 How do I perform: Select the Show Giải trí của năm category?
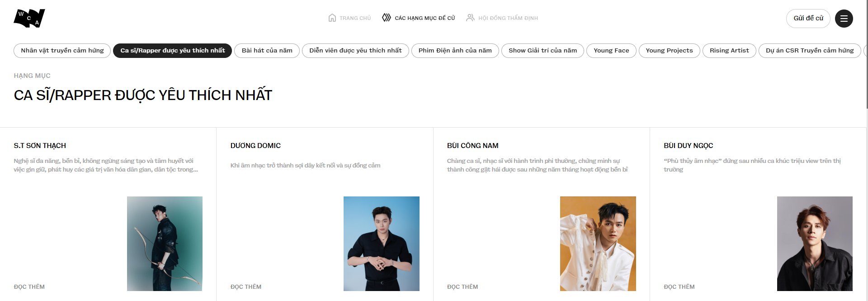click(x=542, y=51)
